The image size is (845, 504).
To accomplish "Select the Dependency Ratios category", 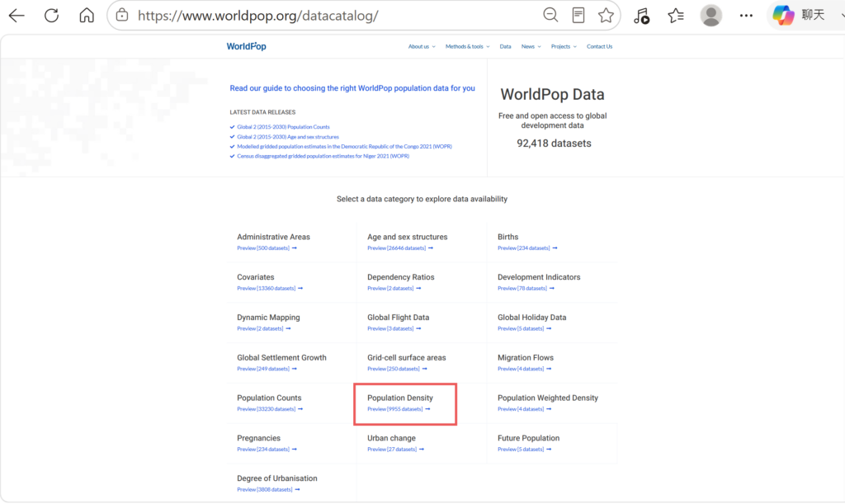I will pyautogui.click(x=401, y=277).
